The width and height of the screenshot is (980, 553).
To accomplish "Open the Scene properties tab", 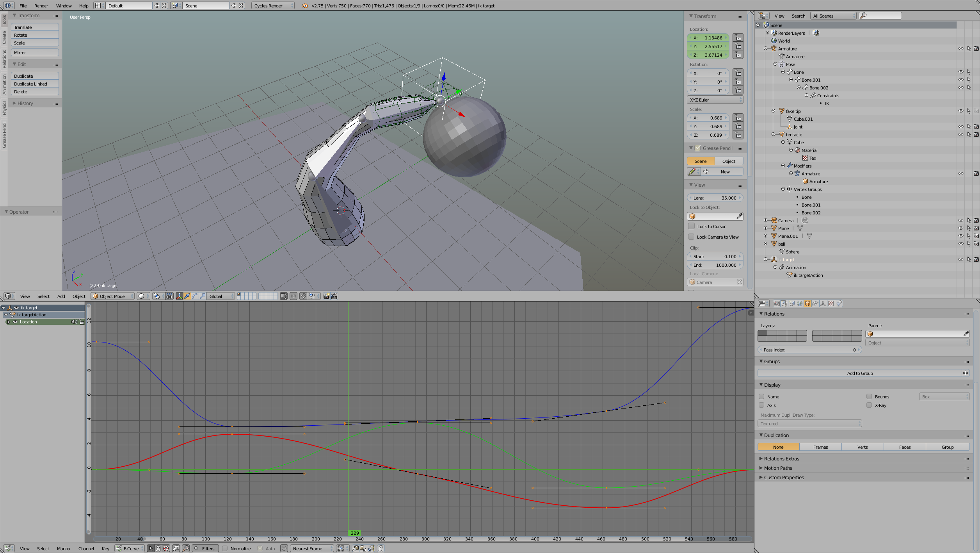I will [792, 303].
